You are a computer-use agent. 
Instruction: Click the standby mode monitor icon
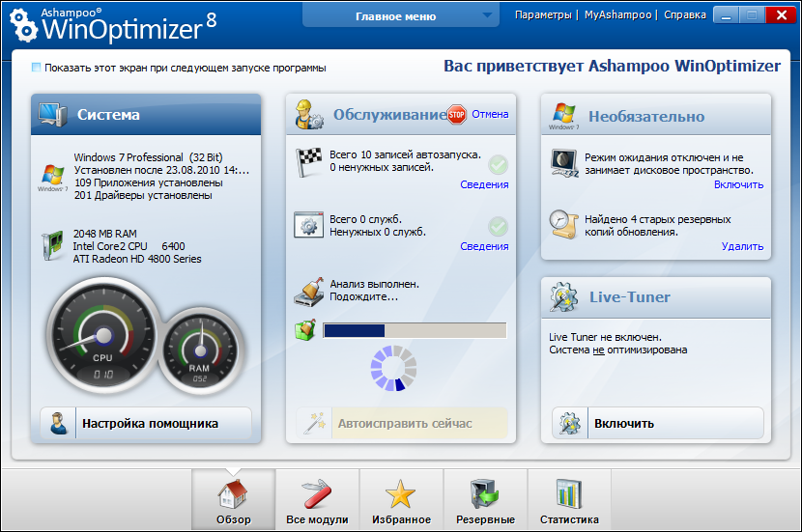tap(563, 160)
